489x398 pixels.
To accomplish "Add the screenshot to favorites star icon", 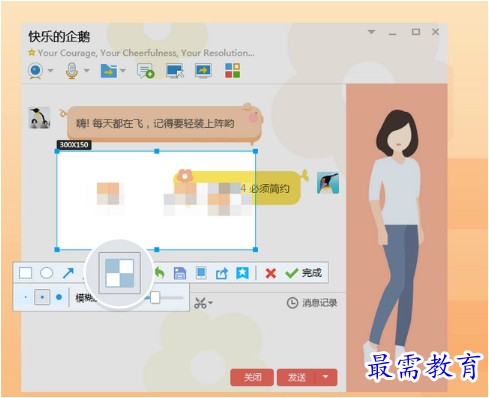I will (242, 273).
